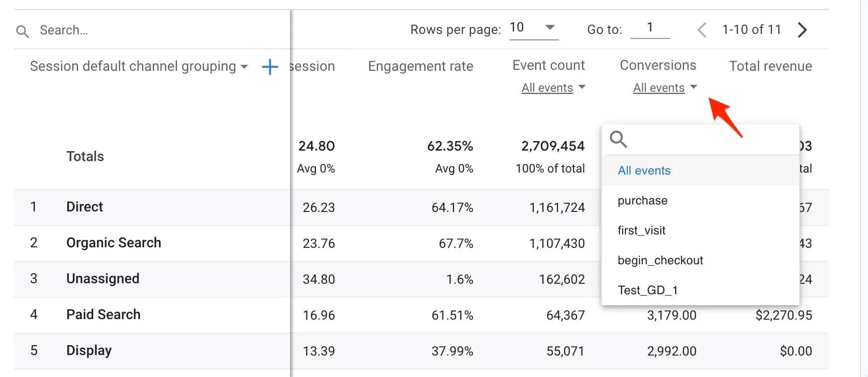Click the magnifier icon in conversions dropdown
868x377 pixels.
coord(618,139)
